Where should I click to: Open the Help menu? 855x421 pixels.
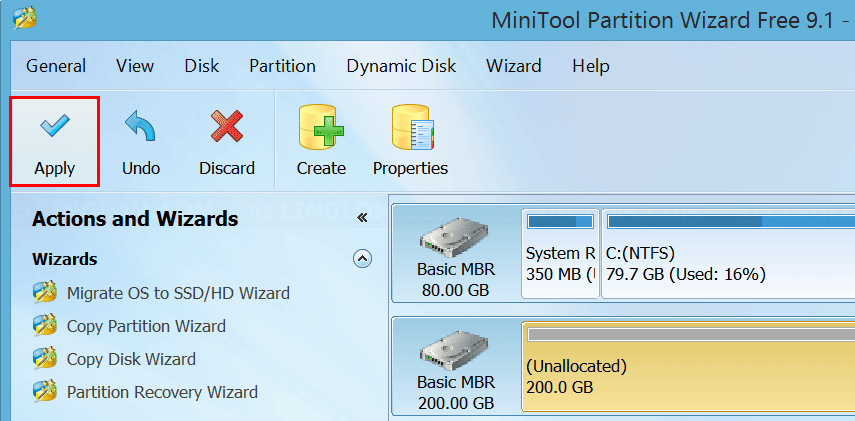(591, 67)
